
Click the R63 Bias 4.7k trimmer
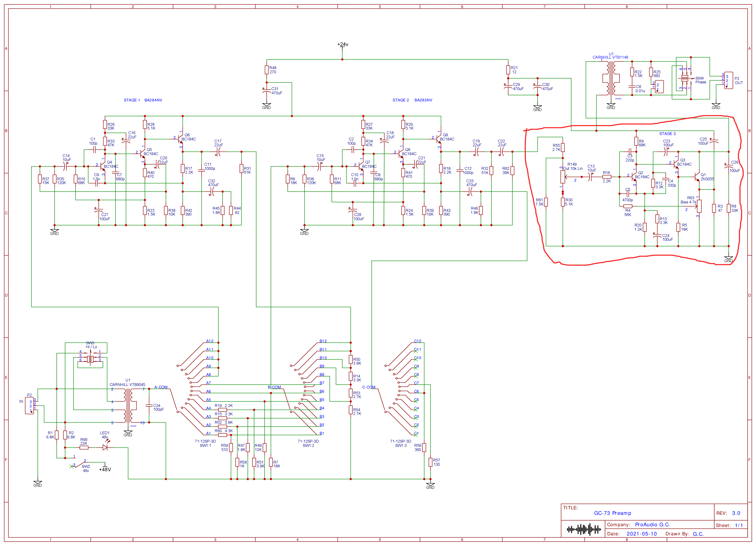coord(699,206)
